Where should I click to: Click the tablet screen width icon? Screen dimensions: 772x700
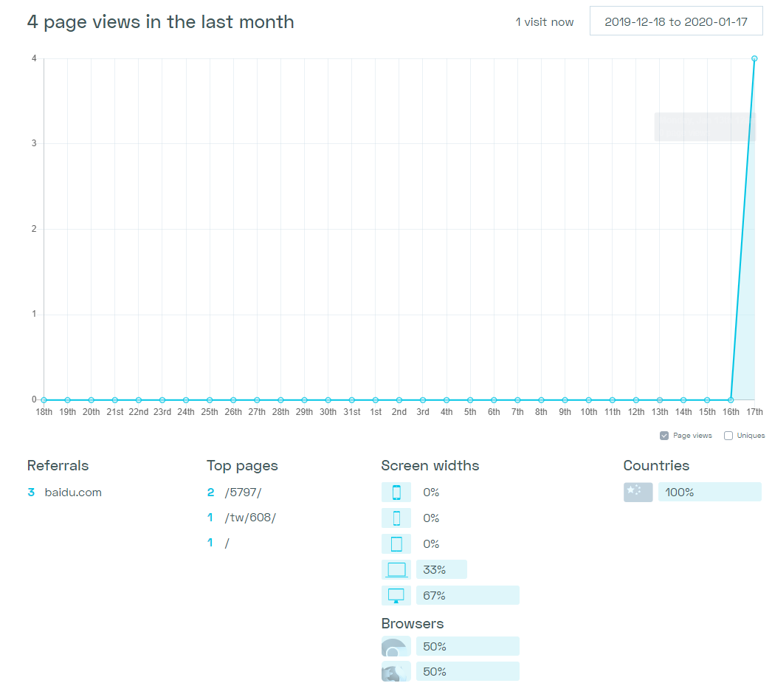point(396,544)
